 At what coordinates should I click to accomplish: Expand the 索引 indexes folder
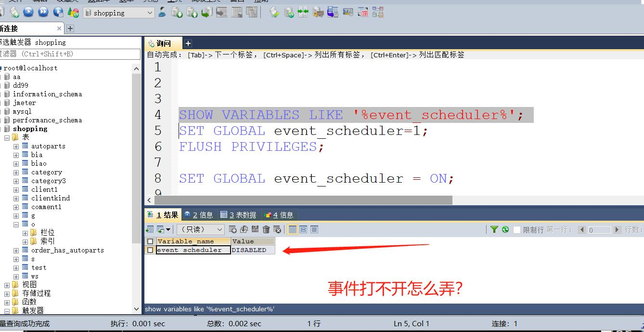tap(25, 242)
